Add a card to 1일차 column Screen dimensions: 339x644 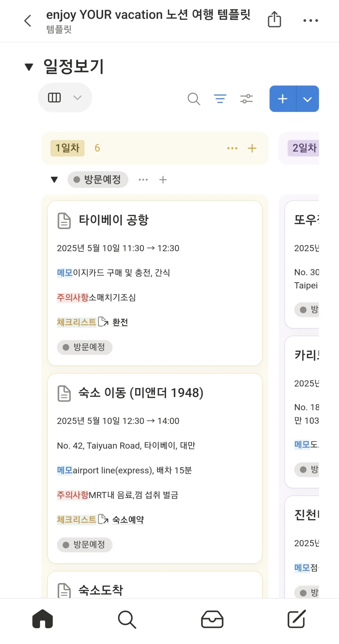252,148
